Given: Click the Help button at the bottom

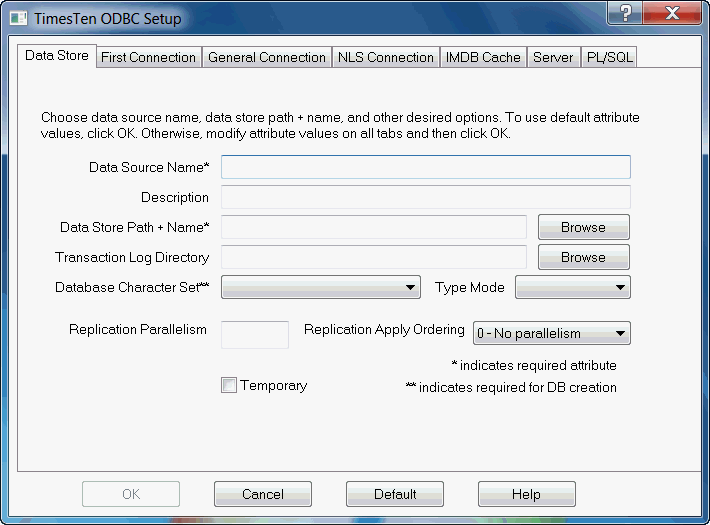Looking at the screenshot, I should tap(526, 494).
